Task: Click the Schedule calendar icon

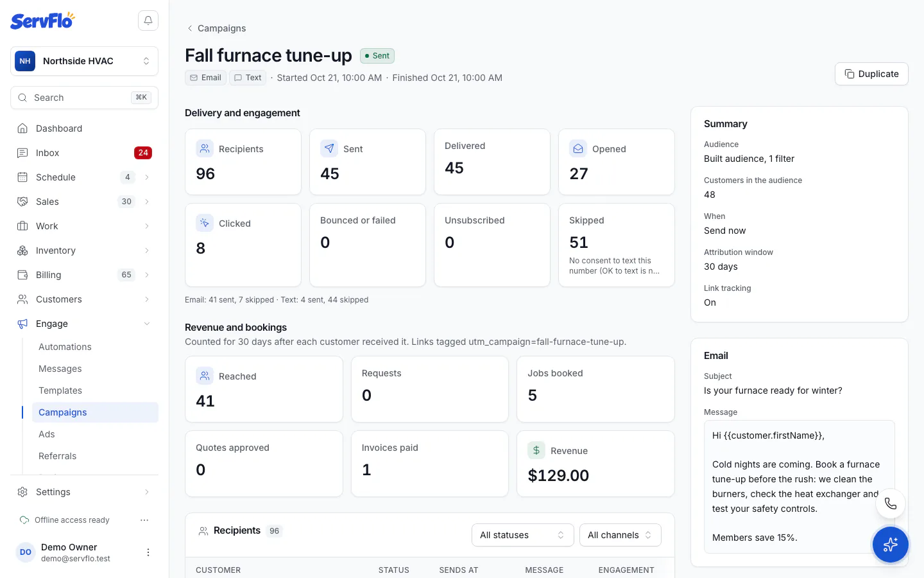Action: point(22,177)
